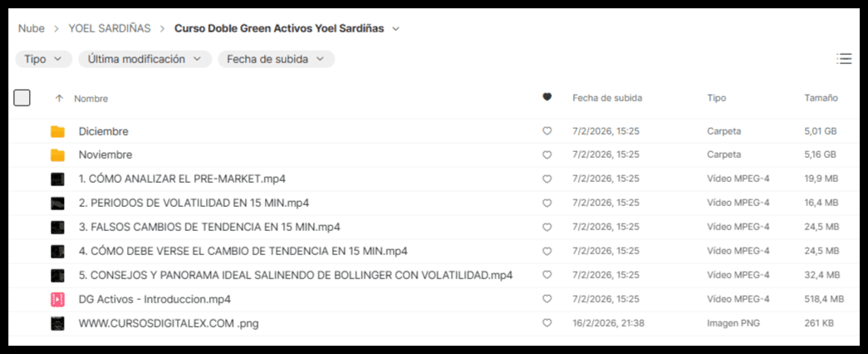
Task: Click the favorites heart column header
Action: pyautogui.click(x=547, y=97)
